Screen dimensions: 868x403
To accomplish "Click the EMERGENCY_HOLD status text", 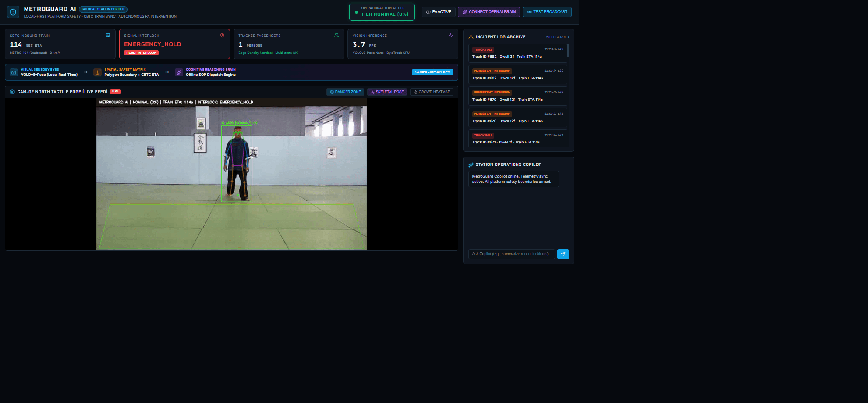I will tap(152, 44).
